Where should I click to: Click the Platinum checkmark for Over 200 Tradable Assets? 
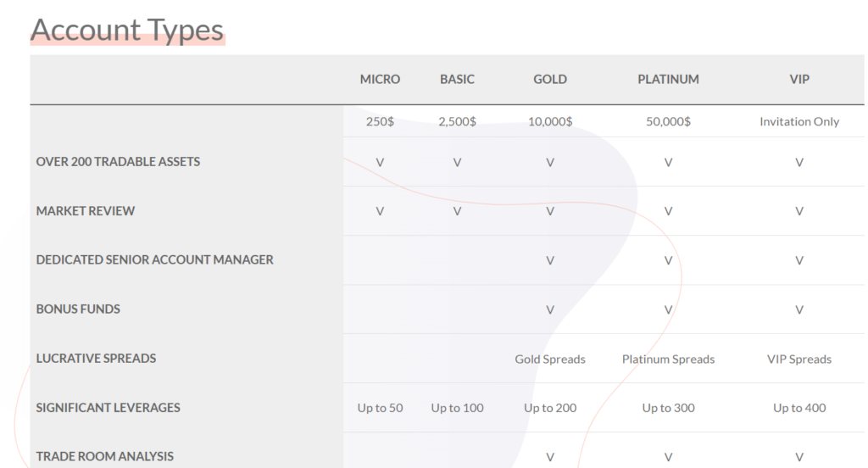click(x=668, y=162)
